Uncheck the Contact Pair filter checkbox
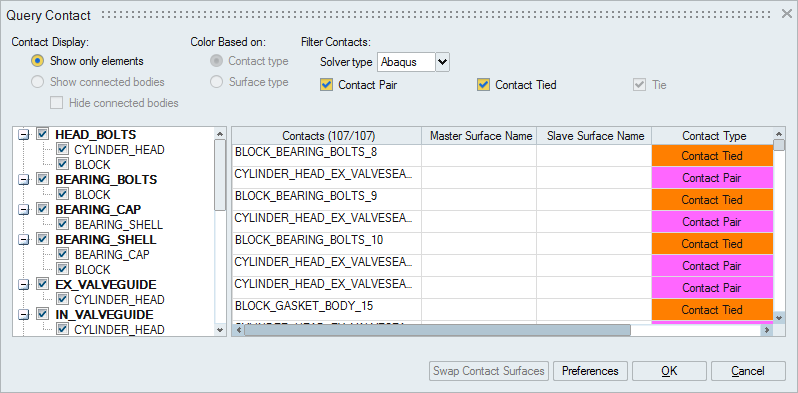Screen dimensions: 798x393 [326, 85]
